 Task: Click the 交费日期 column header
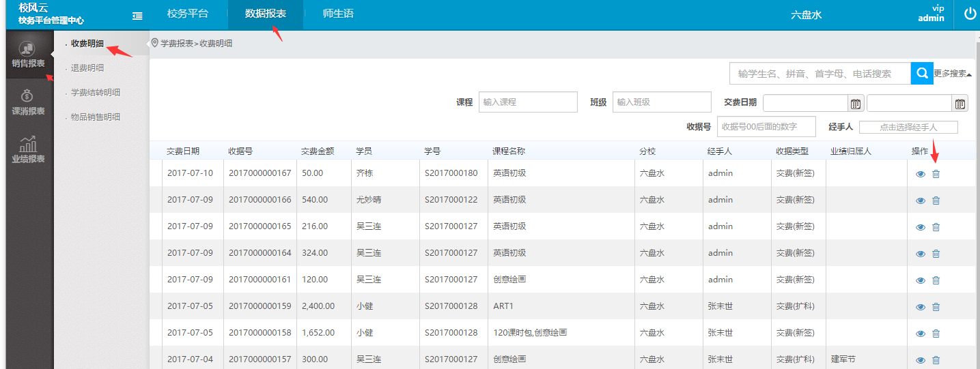pos(183,151)
